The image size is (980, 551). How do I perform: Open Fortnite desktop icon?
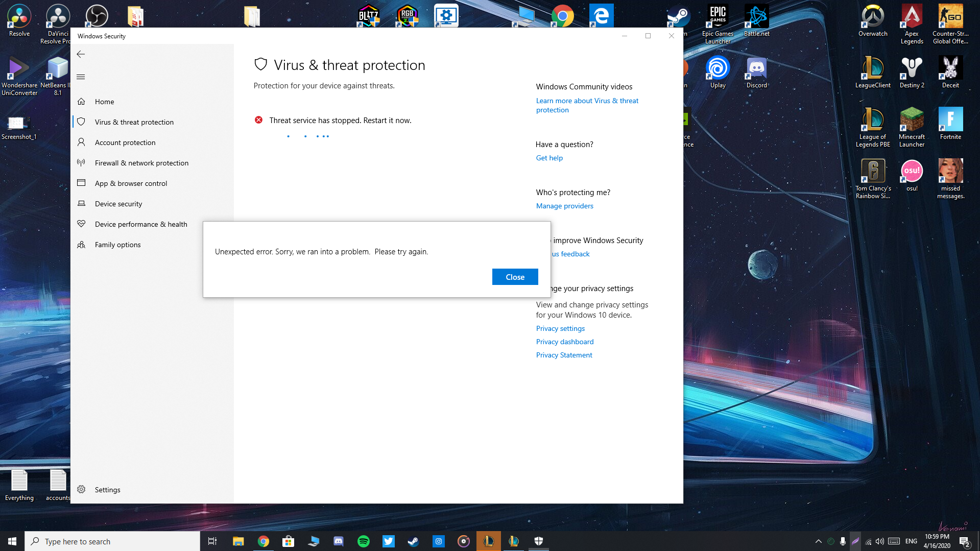[950, 124]
